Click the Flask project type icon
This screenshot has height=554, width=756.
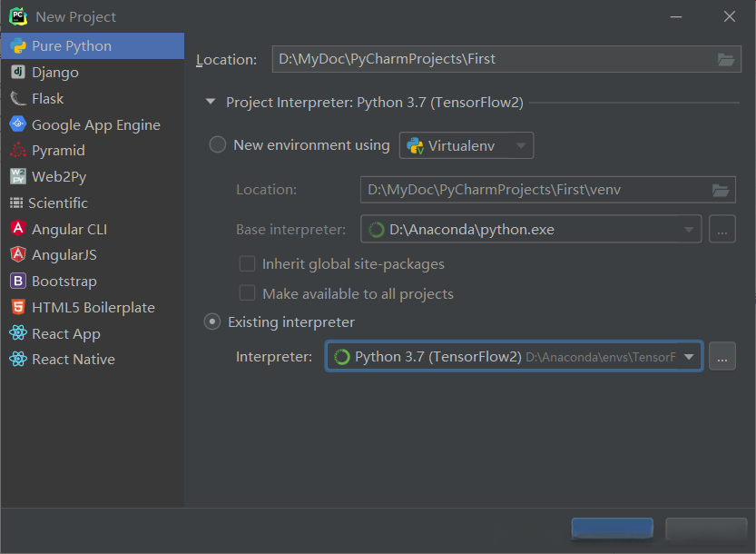point(17,98)
